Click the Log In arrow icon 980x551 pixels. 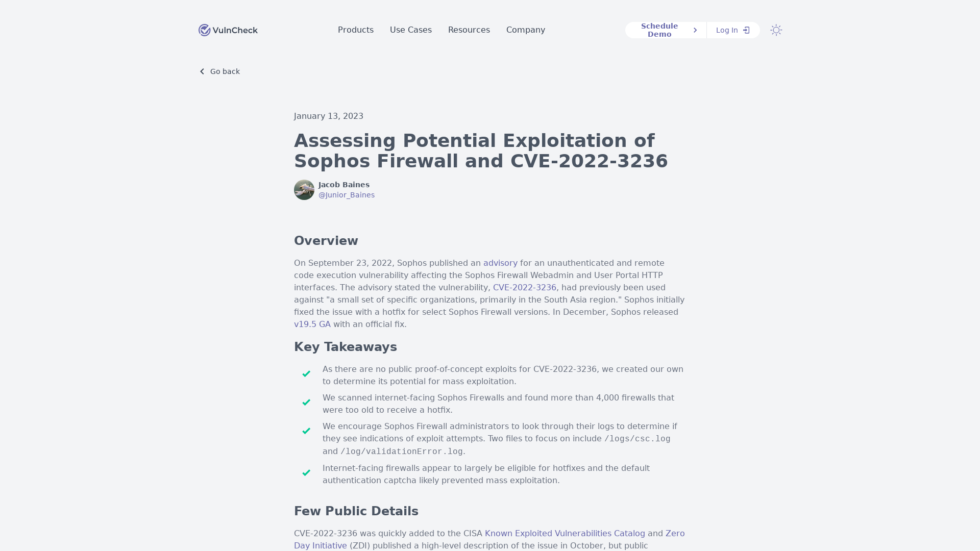[746, 30]
